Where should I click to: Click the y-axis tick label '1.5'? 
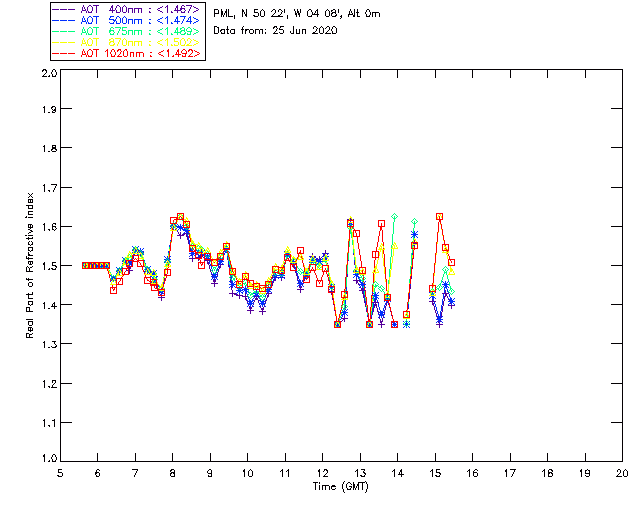coord(49,266)
